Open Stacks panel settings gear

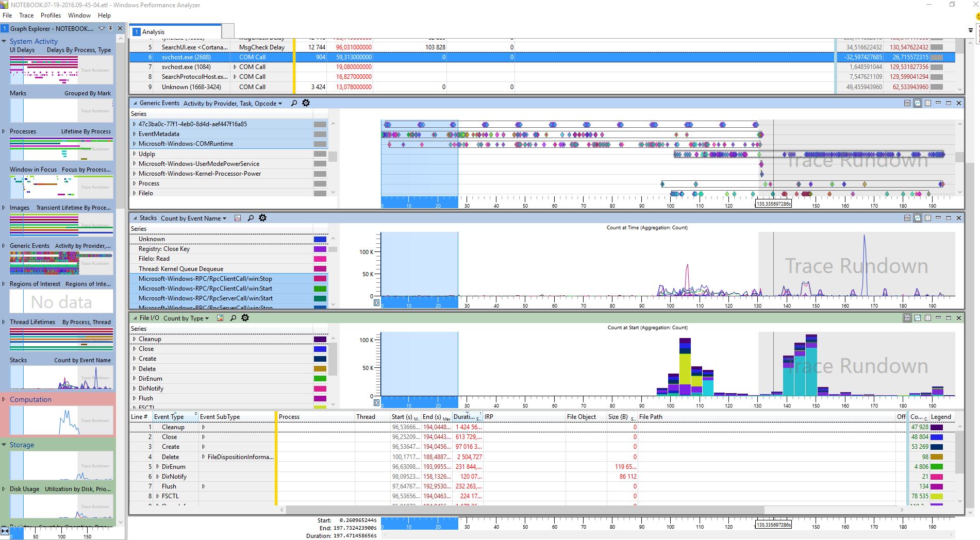(262, 218)
